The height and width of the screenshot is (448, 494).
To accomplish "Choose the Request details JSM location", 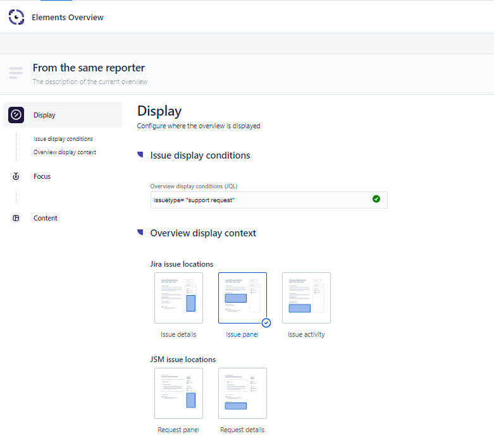I will [x=242, y=393].
